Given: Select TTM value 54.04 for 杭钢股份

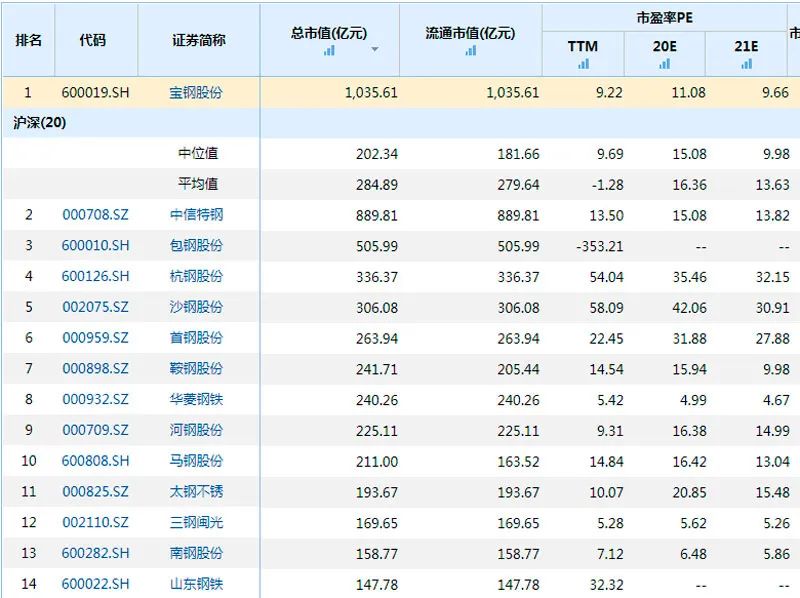Looking at the screenshot, I should click(606, 277).
